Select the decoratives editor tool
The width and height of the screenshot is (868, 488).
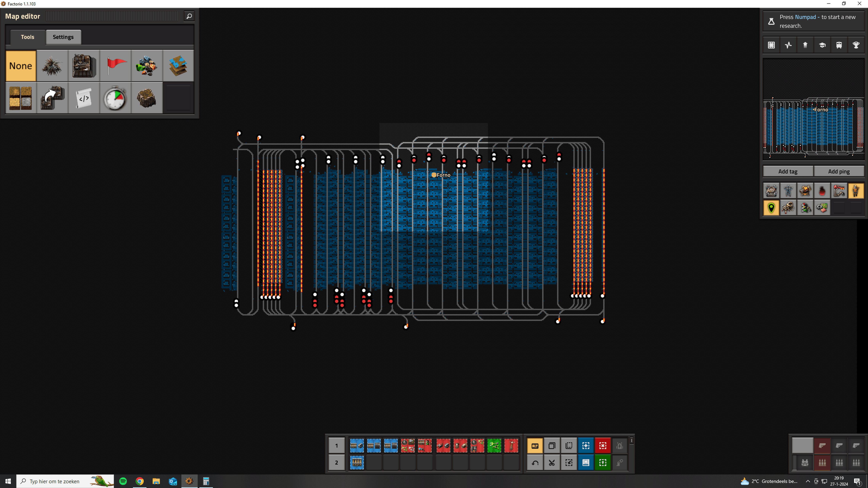coord(52,66)
